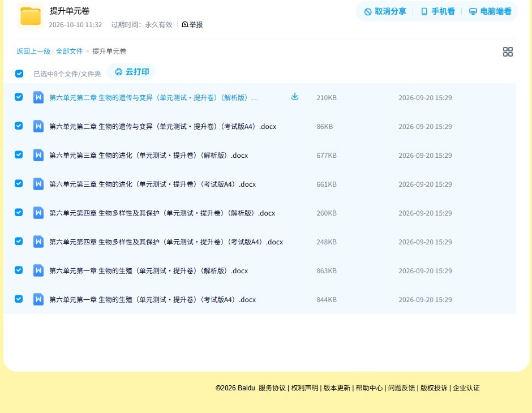Open the 问题反馈 footer link
Screen dimensions: 532x413
401,388
